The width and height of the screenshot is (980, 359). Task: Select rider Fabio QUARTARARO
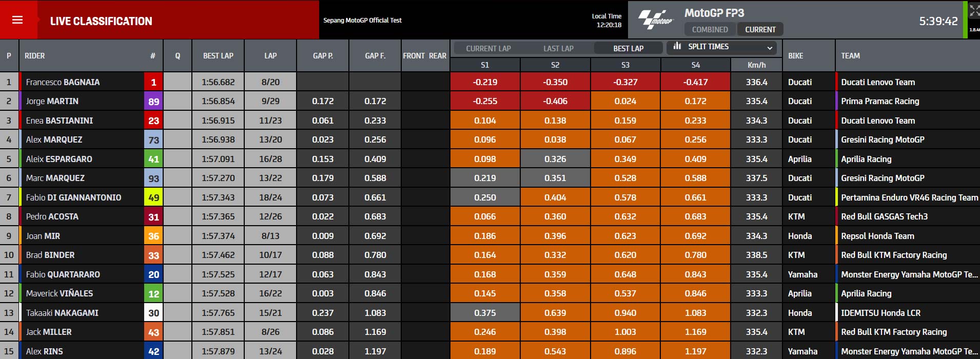(63, 274)
